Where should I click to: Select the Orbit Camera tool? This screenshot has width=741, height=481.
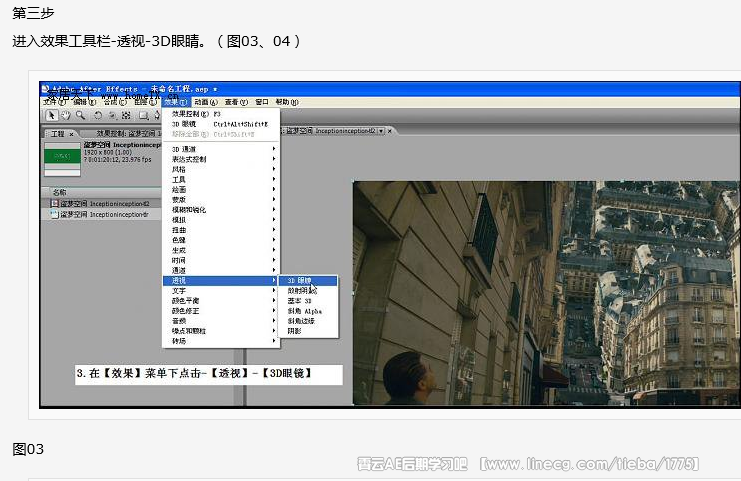tap(113, 115)
